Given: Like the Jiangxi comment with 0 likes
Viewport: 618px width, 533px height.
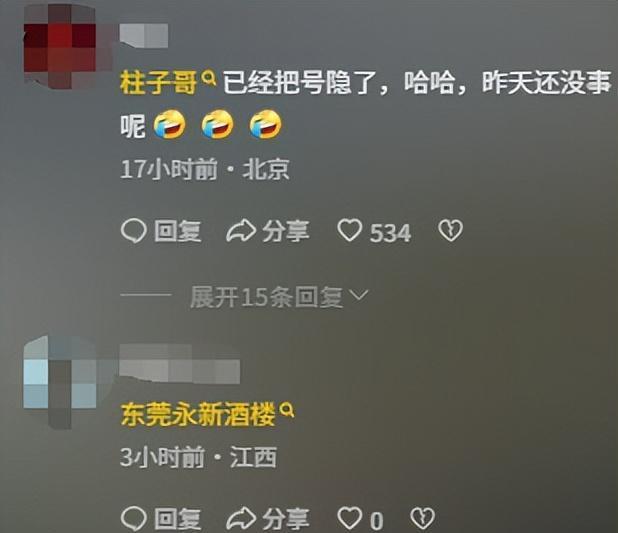Looking at the screenshot, I should (349, 518).
